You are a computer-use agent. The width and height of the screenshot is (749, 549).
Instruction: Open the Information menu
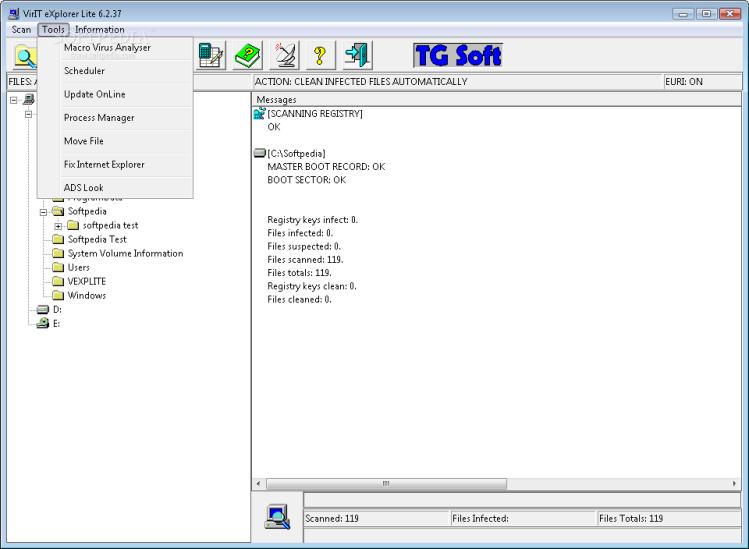pyautogui.click(x=99, y=30)
